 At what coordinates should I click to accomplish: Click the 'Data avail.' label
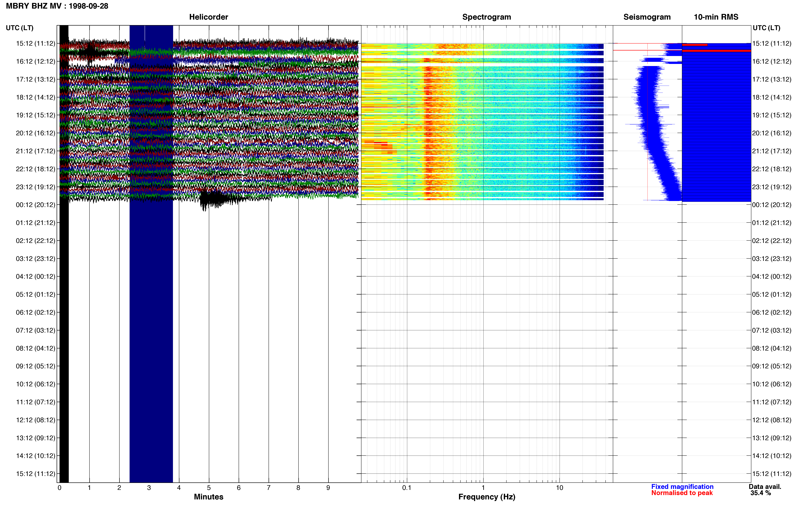pyautogui.click(x=765, y=486)
